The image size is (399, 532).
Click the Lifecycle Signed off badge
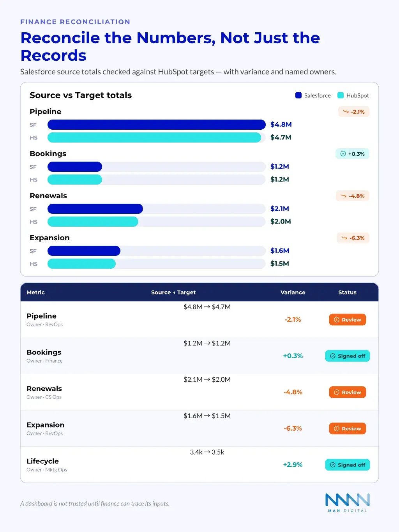click(348, 465)
